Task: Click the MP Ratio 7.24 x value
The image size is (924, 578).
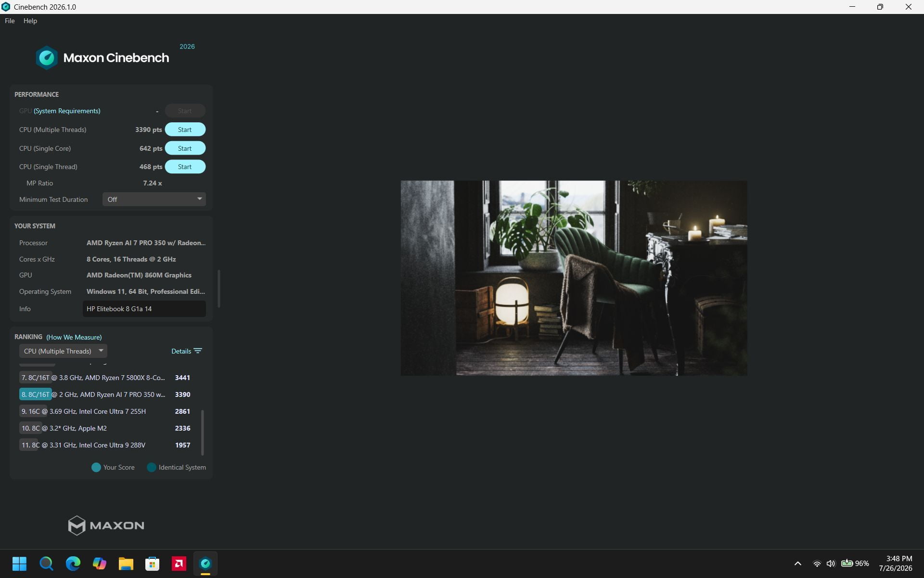Action: coord(153,183)
